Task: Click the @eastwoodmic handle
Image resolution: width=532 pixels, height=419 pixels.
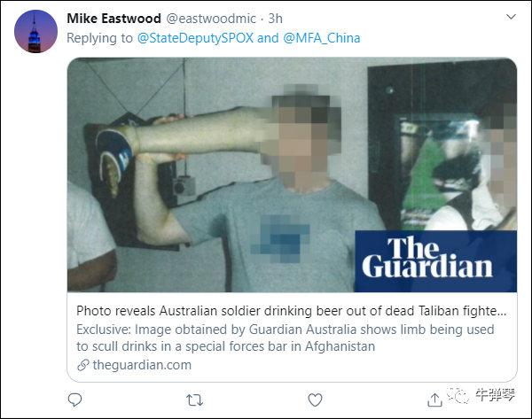Action: (211, 19)
